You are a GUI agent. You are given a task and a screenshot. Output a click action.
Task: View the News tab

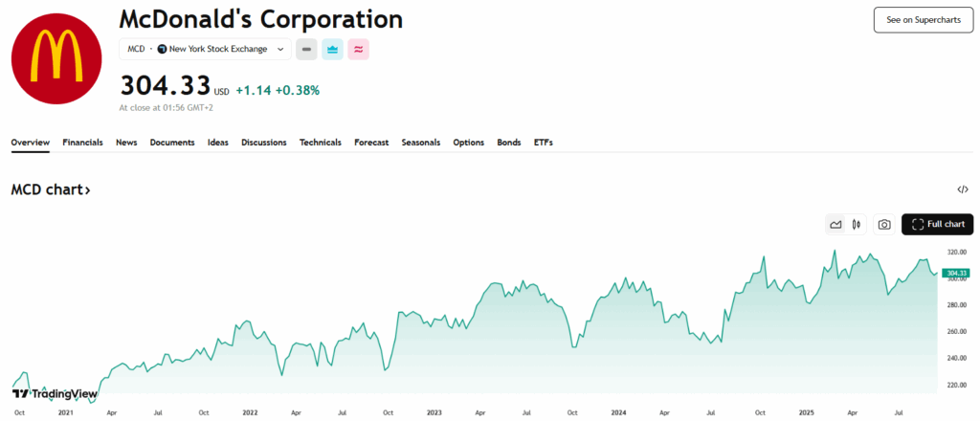click(x=126, y=143)
